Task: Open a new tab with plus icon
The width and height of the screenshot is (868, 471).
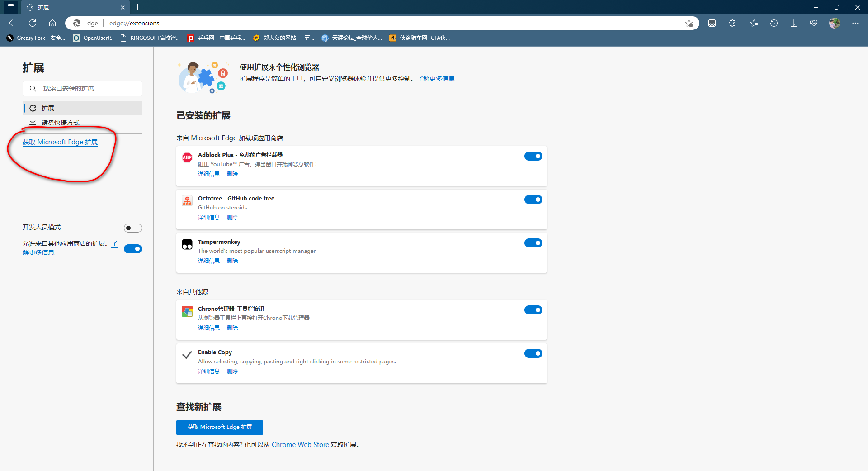Action: [x=138, y=7]
